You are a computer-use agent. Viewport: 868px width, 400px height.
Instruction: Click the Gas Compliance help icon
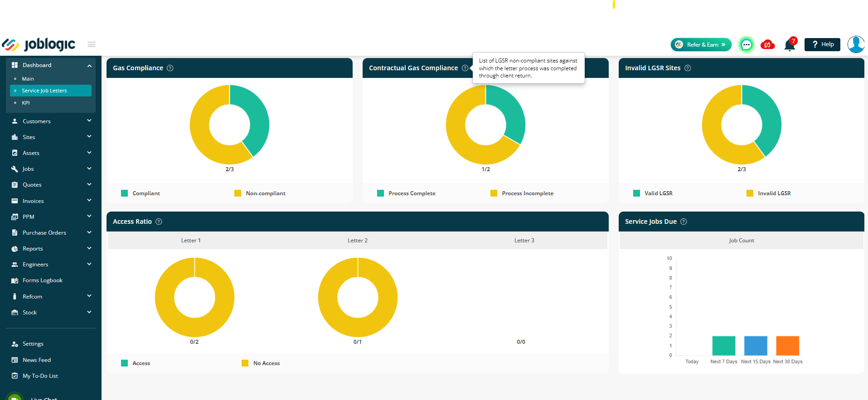pyautogui.click(x=170, y=68)
